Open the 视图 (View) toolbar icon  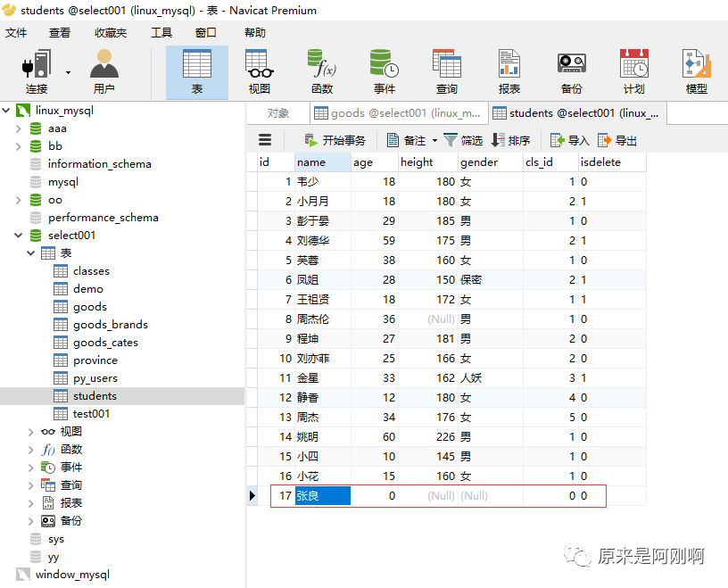(x=259, y=72)
